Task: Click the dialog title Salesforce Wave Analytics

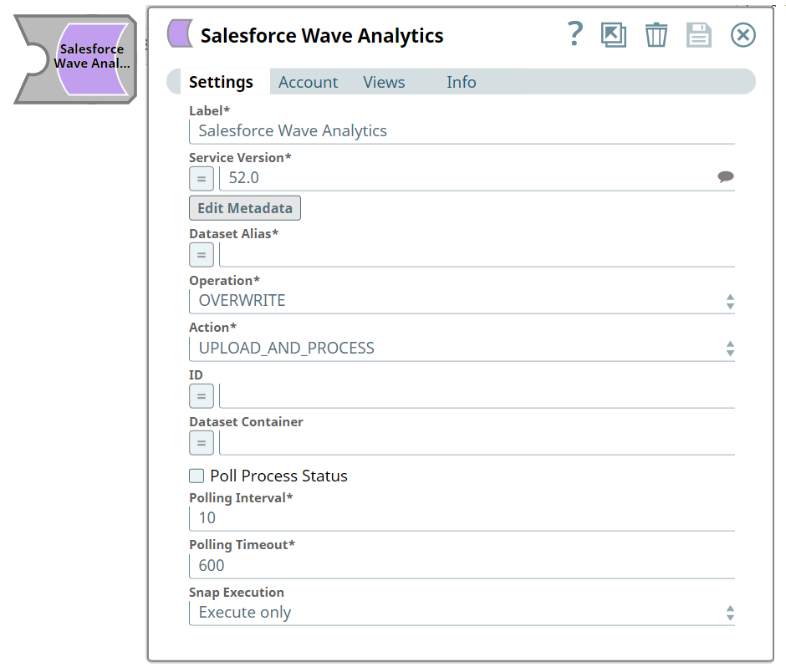Action: point(322,36)
